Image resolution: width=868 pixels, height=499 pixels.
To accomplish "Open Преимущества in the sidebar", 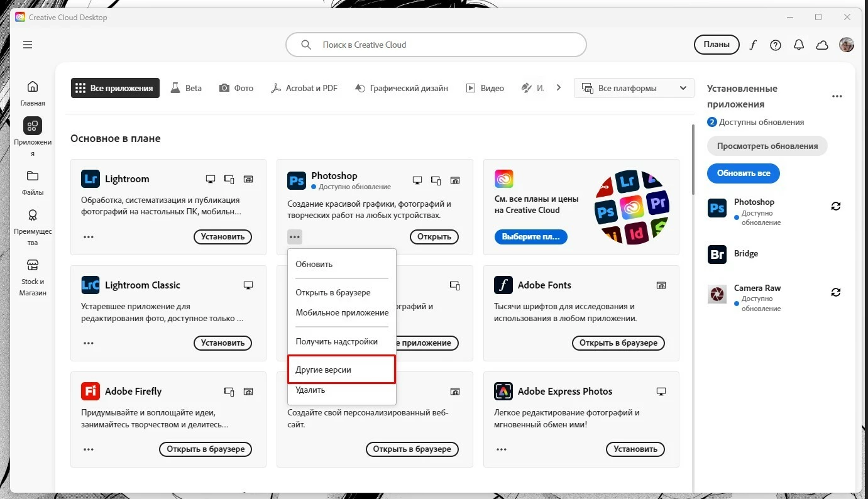I will [33, 228].
